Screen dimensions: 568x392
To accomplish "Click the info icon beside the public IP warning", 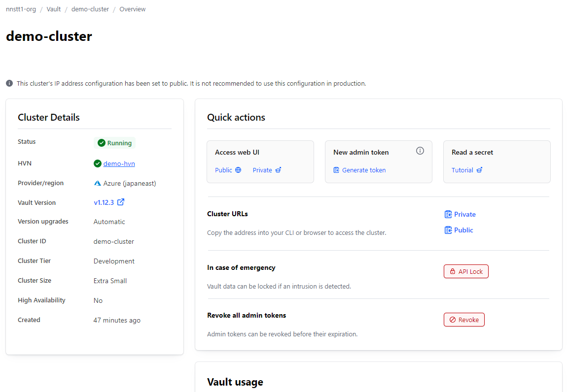I will click(9, 83).
